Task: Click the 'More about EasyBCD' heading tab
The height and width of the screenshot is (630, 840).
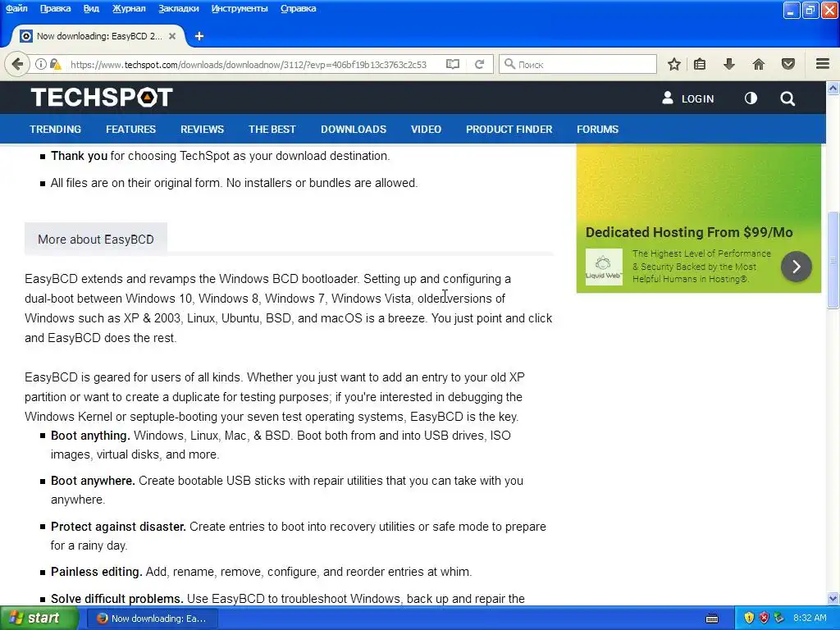Action: tap(96, 239)
